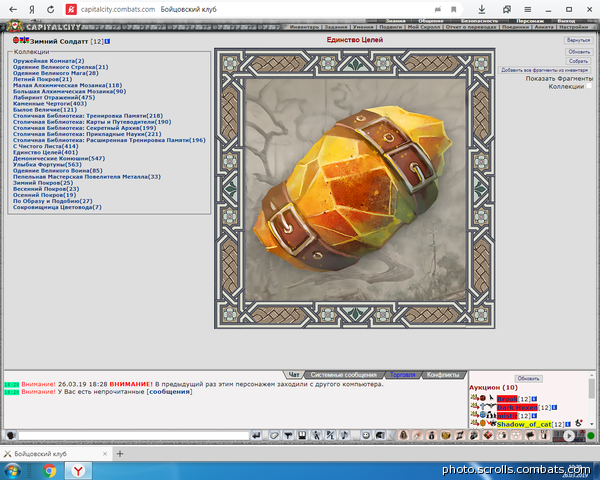600x480 pixels.
Task: Click the collection fragment artwork image
Action: pos(355,189)
